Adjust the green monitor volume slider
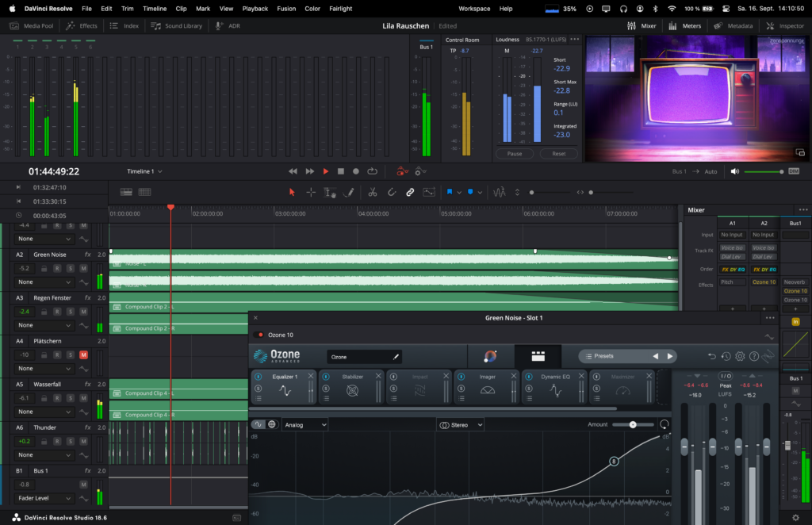Viewport: 812px width, 525px height. [764, 171]
